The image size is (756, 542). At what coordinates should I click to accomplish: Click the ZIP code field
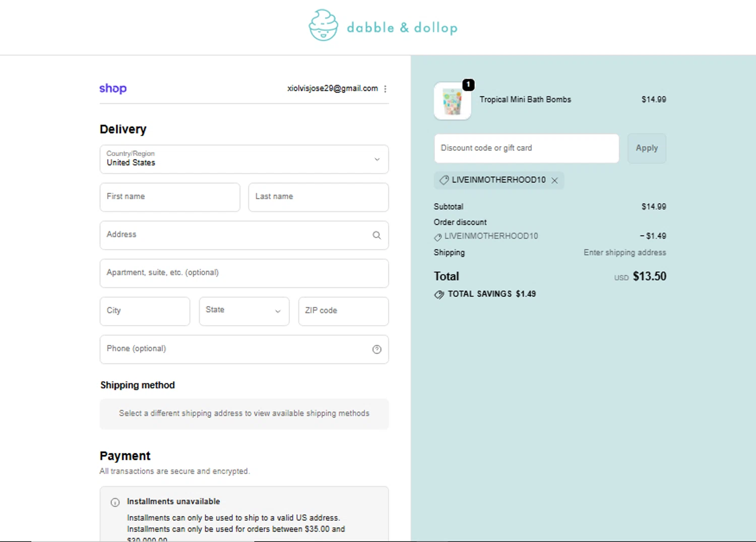[343, 311]
